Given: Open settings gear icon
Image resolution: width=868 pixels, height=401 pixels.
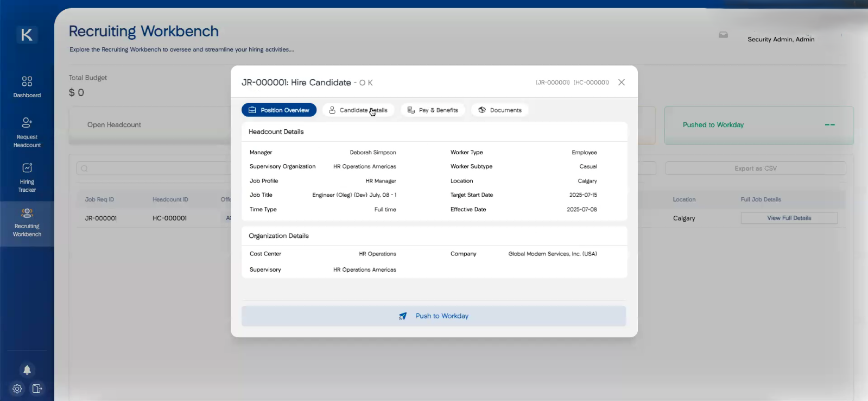Looking at the screenshot, I should [17, 389].
